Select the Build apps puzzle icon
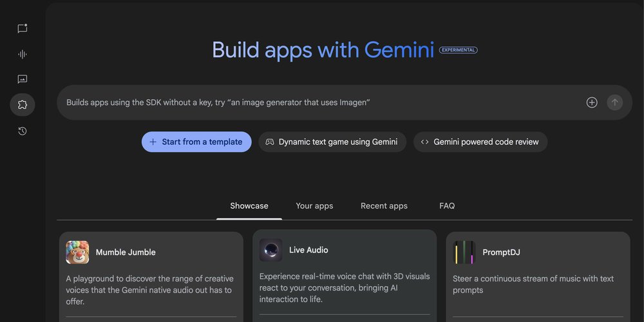The image size is (644, 322). click(x=23, y=105)
